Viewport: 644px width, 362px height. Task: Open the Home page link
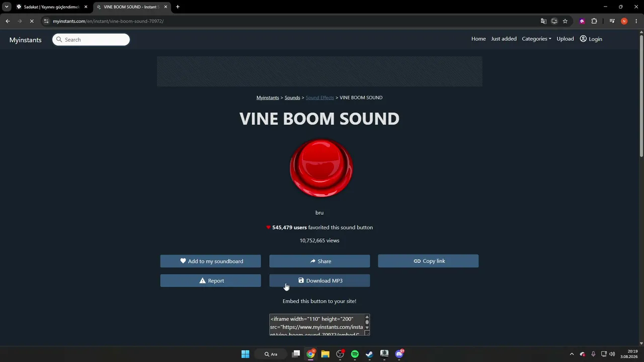(478, 39)
